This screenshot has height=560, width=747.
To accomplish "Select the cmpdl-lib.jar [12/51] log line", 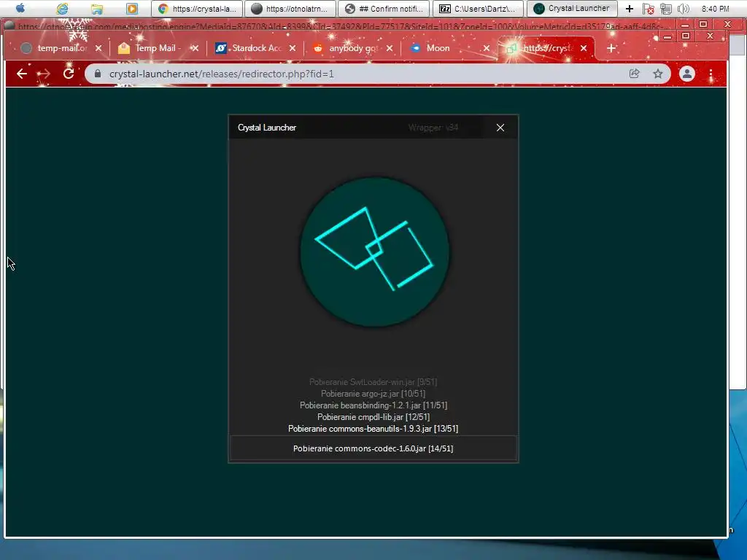I will pyautogui.click(x=373, y=417).
